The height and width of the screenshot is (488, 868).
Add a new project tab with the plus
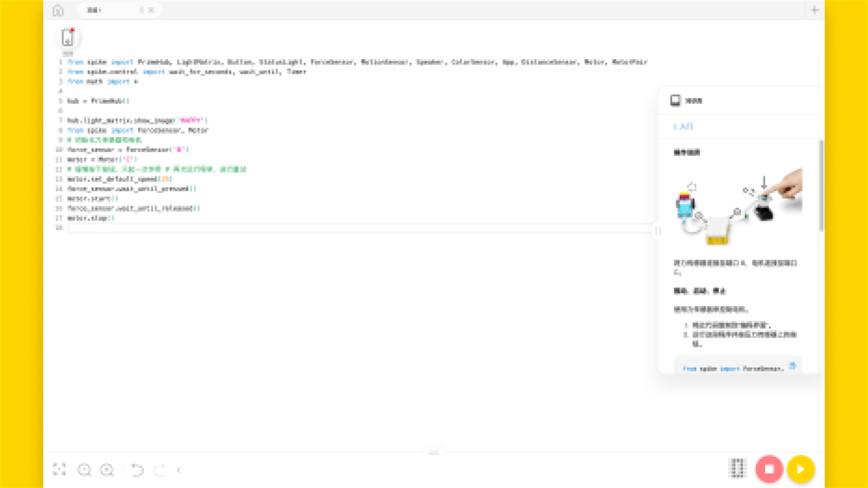814,10
